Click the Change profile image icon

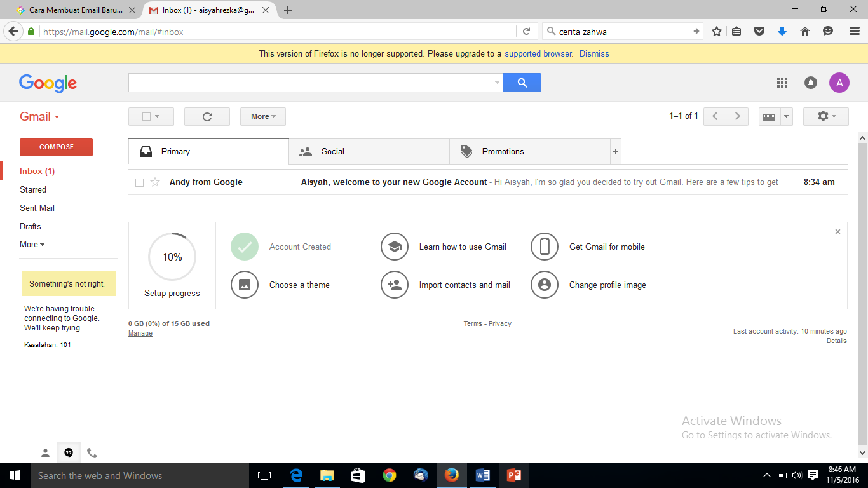pyautogui.click(x=545, y=285)
